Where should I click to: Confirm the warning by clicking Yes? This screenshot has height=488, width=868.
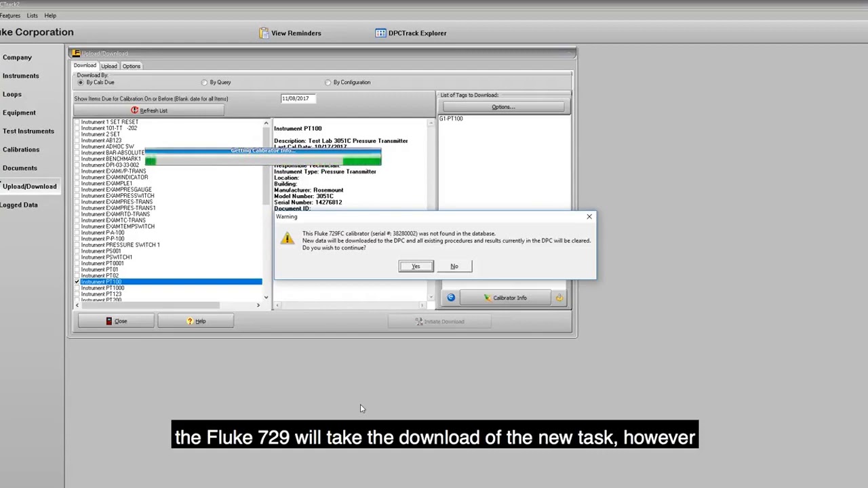click(x=416, y=266)
